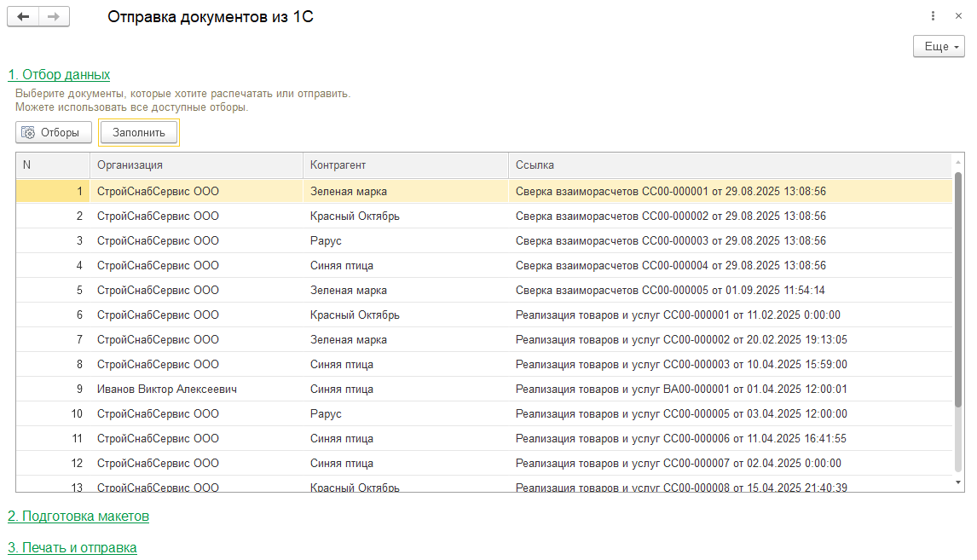Click row number 6 cell

pyautogui.click(x=53, y=315)
